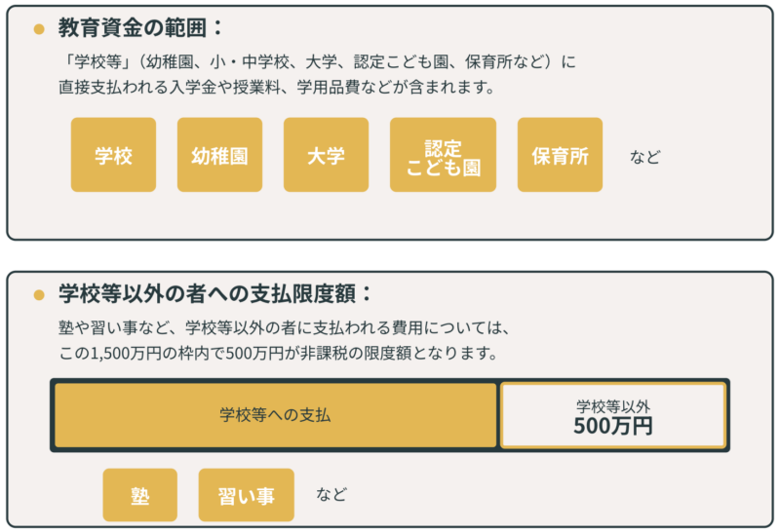Click the line starting with 直接支払われる入学金
Image resolution: width=780 pixels, height=532 pixels.
click(277, 87)
